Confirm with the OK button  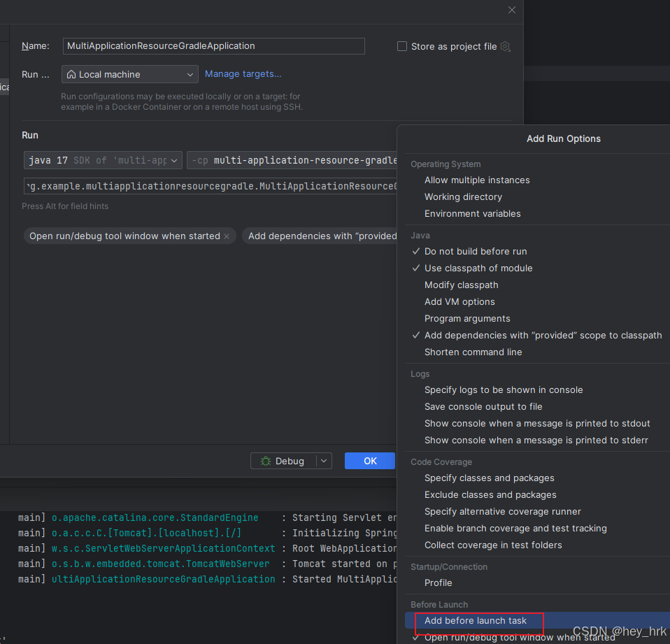[370, 461]
